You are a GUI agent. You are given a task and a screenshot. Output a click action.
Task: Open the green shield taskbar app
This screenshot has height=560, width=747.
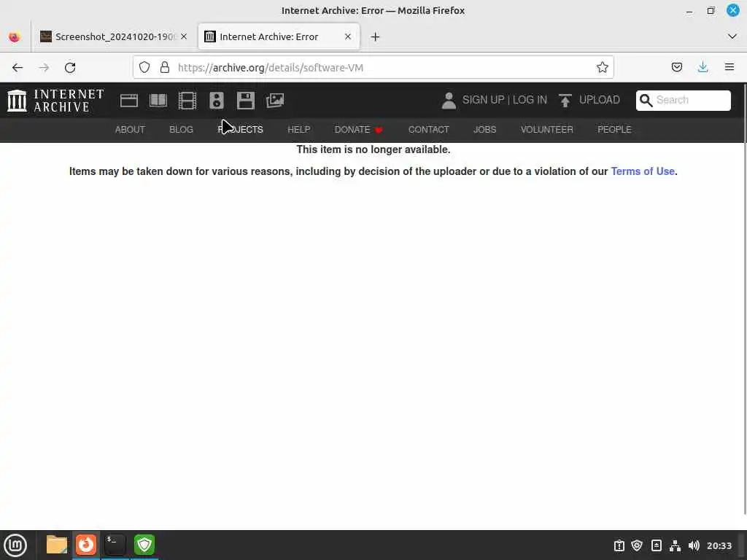pyautogui.click(x=144, y=545)
